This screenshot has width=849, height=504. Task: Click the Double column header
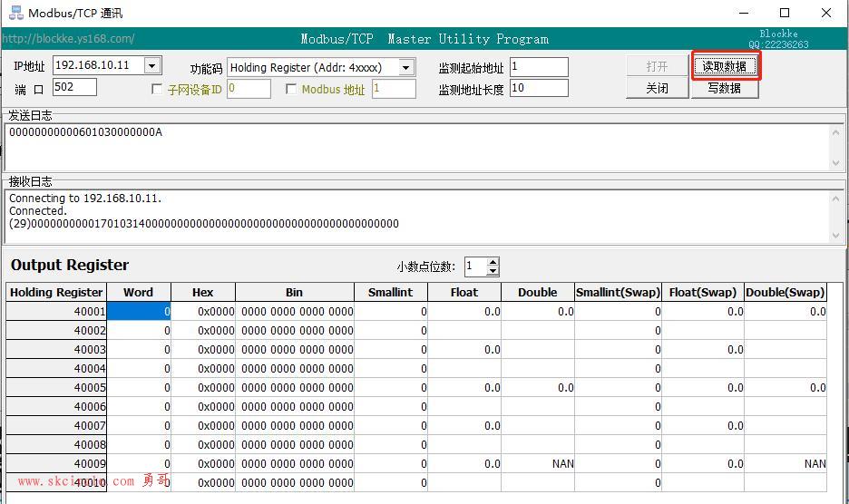pyautogui.click(x=538, y=292)
